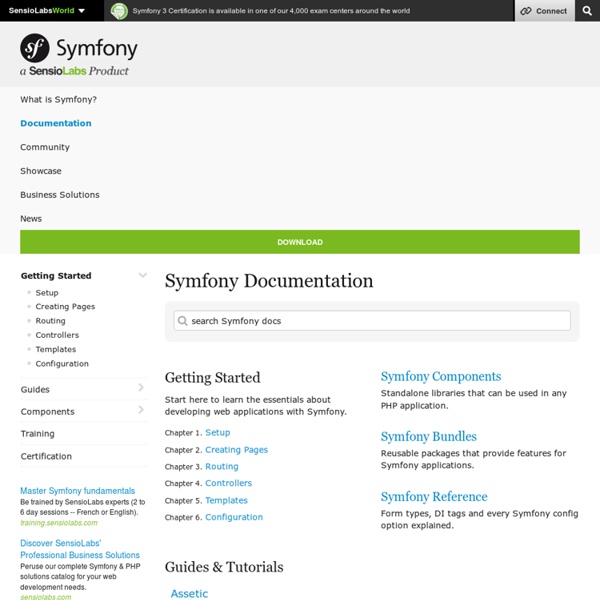Screen dimensions: 600x600
Task: Click the Symfony certification badge icon
Action: tap(120, 11)
